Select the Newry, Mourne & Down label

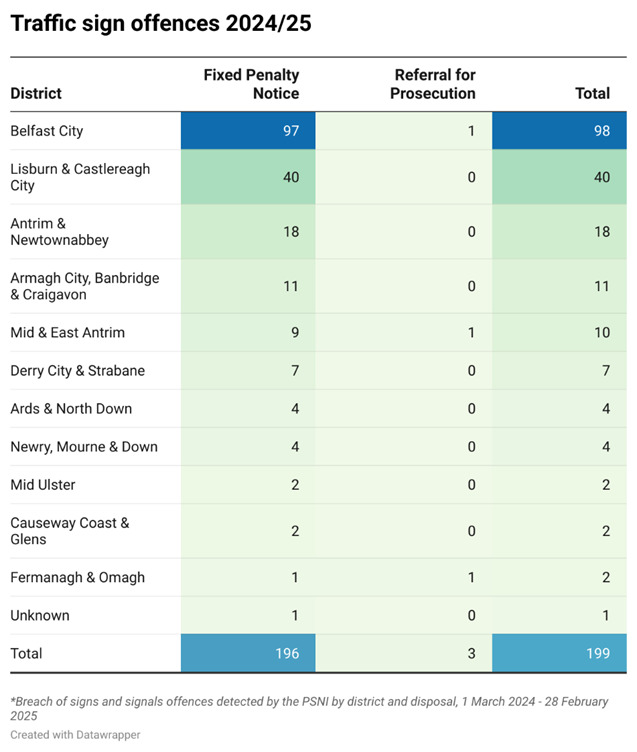coord(84,446)
